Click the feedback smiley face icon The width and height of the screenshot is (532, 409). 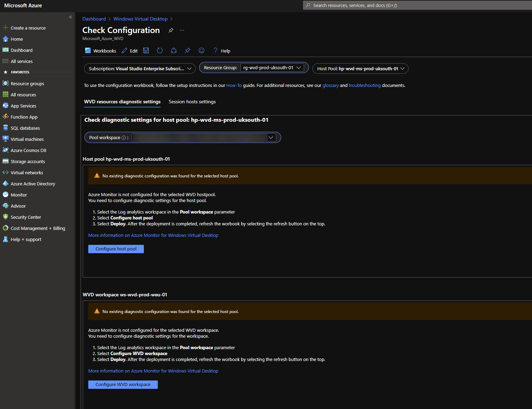pos(202,50)
